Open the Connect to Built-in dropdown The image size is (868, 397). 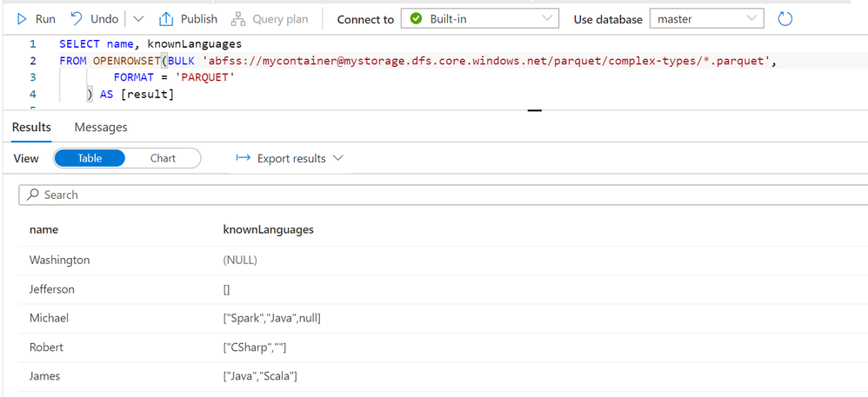547,19
